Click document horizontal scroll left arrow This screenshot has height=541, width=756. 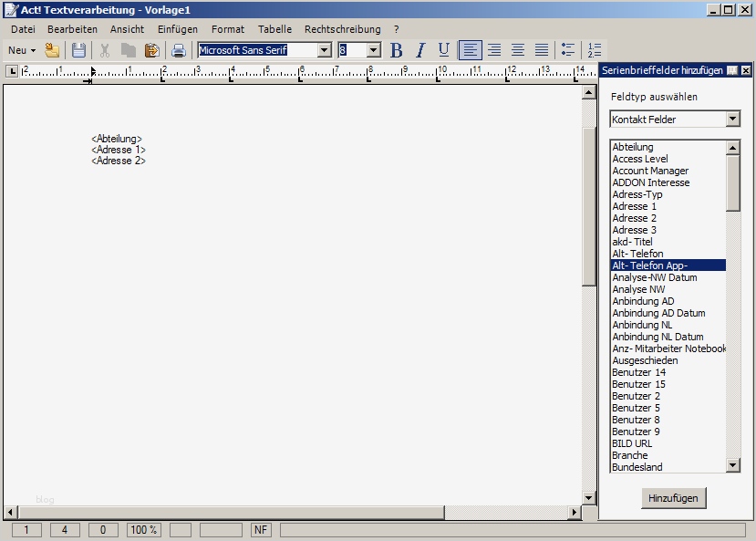tap(11, 512)
